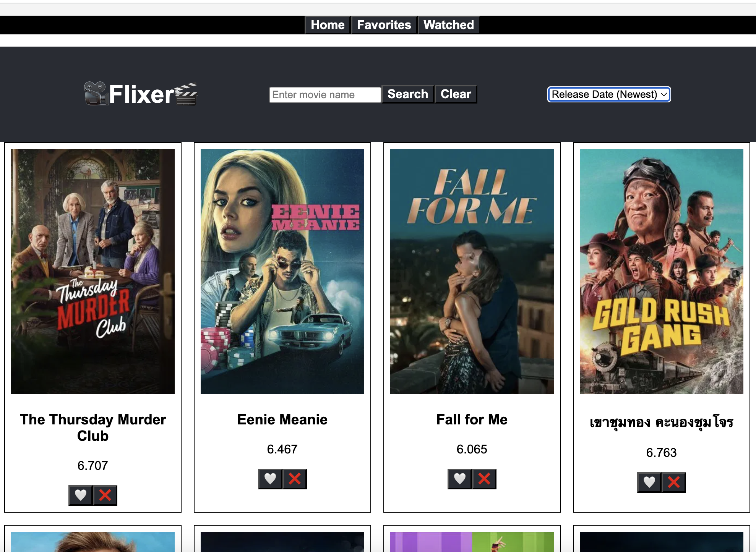This screenshot has width=756, height=552.
Task: Favorite The Thursday Murder Club with heart icon
Action: pyautogui.click(x=80, y=495)
